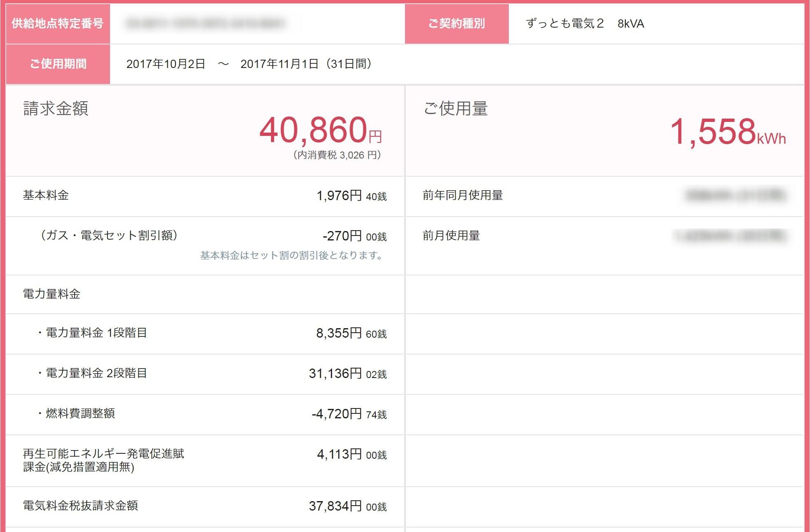810x532 pixels.
Task: Click the note 基本料金はセット割の割引後となります
Action: [x=292, y=255]
